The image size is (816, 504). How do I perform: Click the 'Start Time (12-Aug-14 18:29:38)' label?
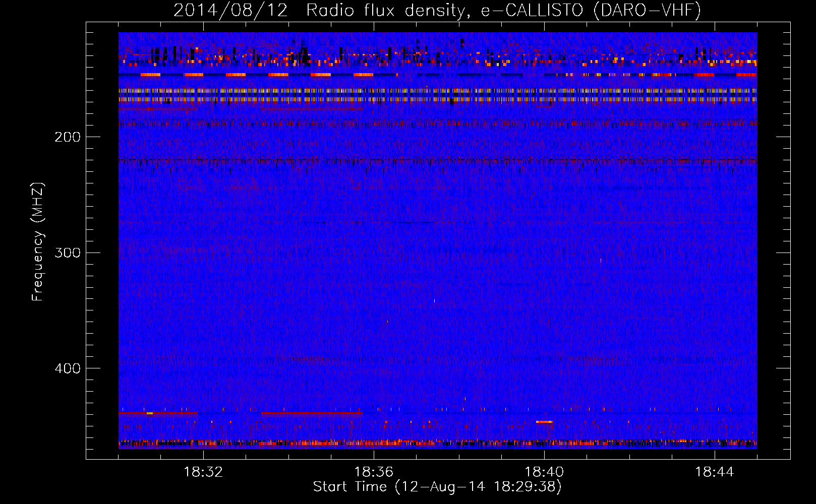click(437, 487)
